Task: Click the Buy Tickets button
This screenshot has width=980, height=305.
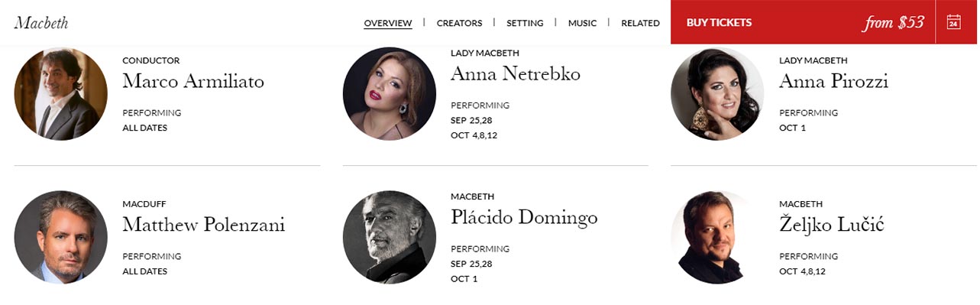Action: tap(719, 22)
